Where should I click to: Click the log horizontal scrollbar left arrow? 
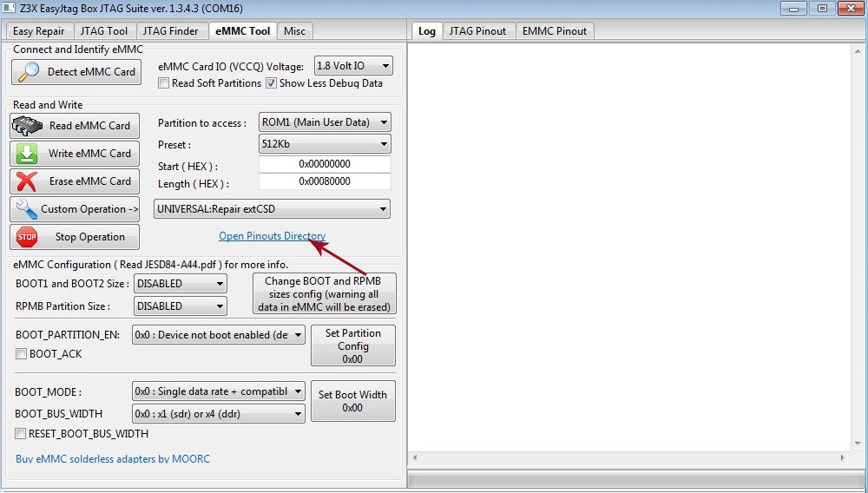point(415,458)
